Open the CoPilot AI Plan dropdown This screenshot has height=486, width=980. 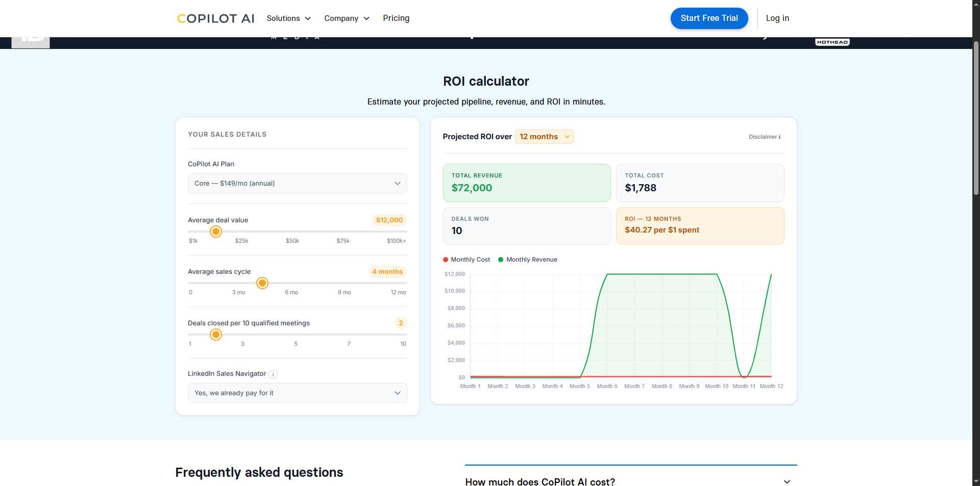point(298,184)
